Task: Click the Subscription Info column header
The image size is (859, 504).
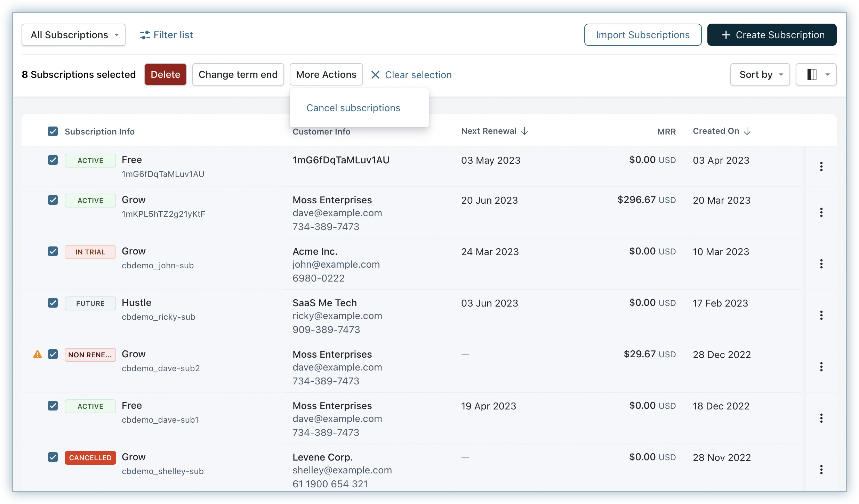Action: click(x=99, y=131)
